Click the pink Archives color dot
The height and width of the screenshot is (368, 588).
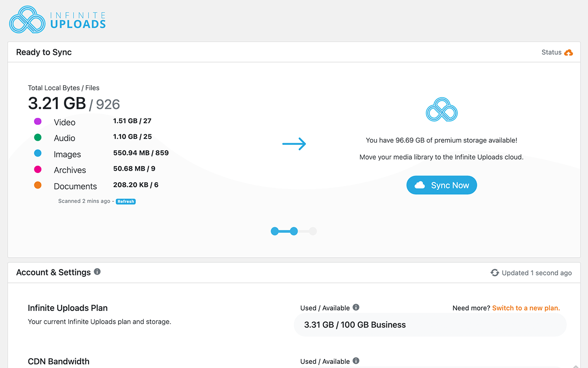pos(38,169)
